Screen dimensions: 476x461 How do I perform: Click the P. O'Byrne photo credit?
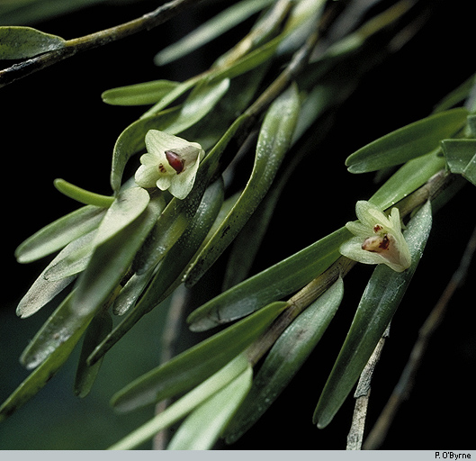click(x=453, y=456)
